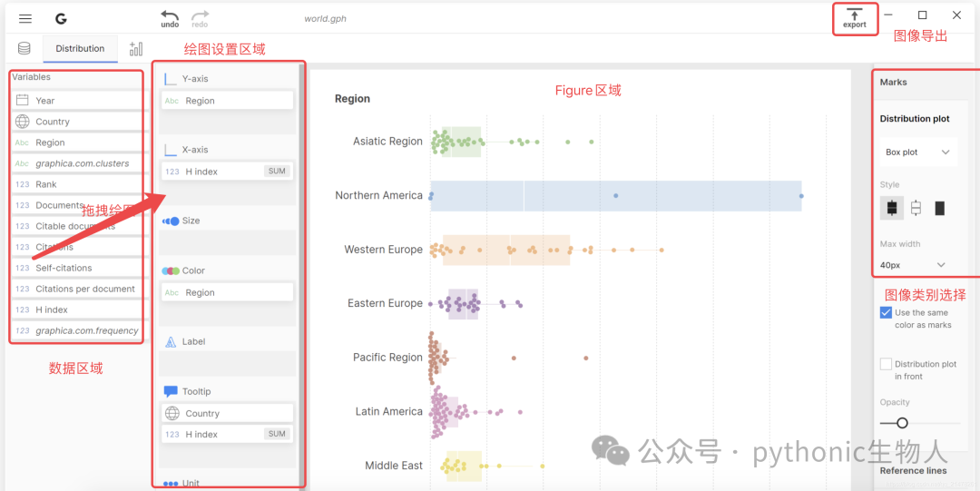Click the Northern America axis label
The image size is (980, 491).
coord(378,195)
